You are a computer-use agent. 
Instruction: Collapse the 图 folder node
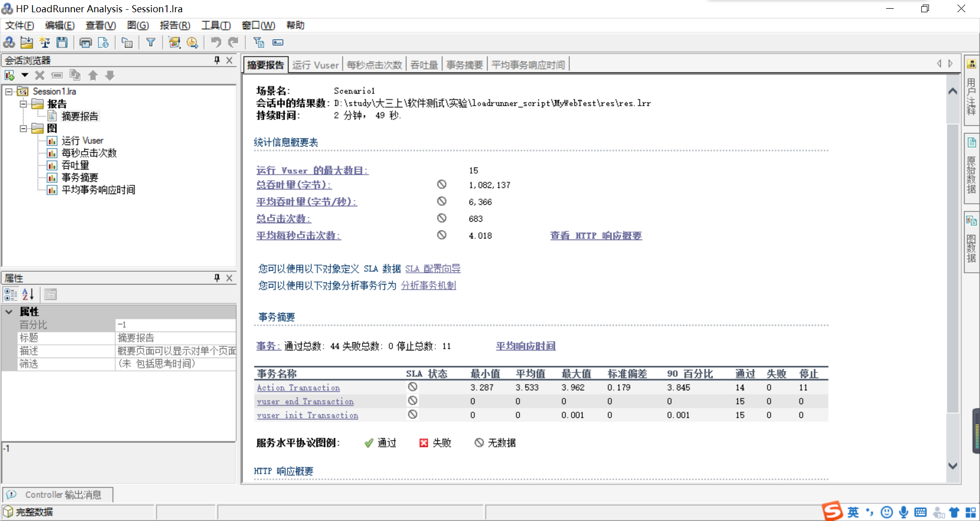tap(23, 128)
